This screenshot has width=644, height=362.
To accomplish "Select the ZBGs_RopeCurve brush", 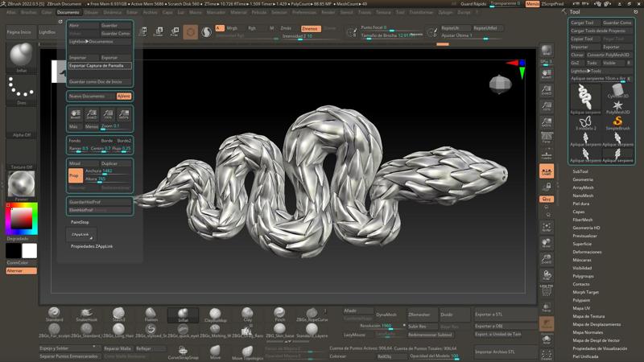I will pos(312,315).
